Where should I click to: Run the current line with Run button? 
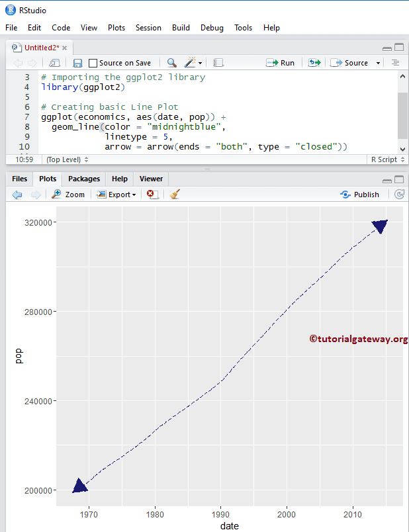pyautogui.click(x=281, y=63)
